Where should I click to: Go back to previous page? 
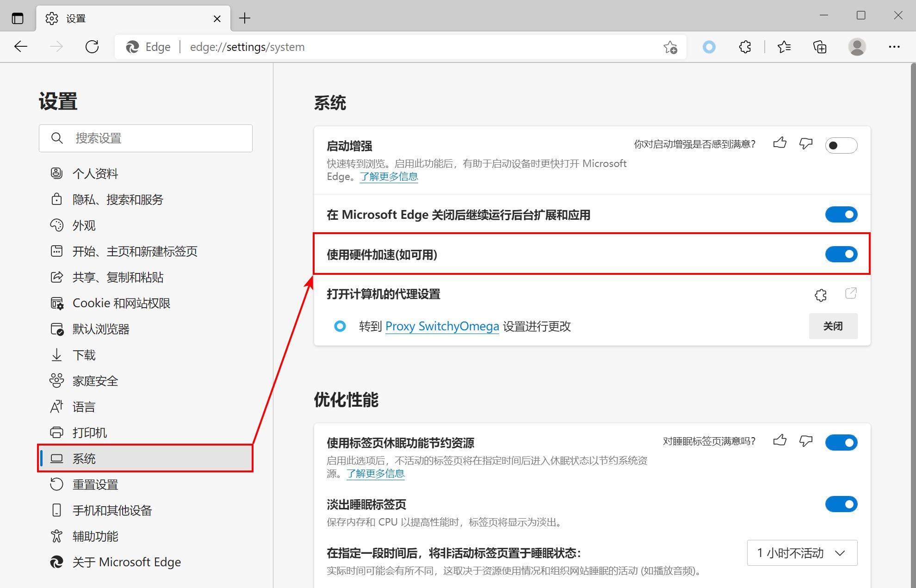[21, 47]
